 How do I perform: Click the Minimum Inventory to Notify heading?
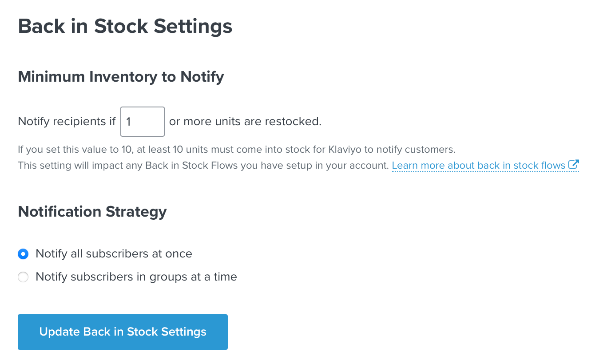coord(121,77)
